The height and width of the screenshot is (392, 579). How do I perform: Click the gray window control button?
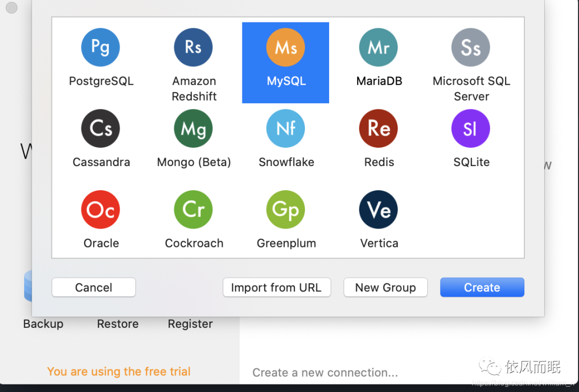[x=11, y=7]
